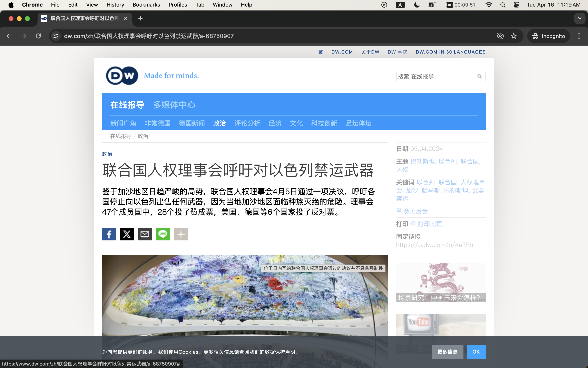
Task: Click the envelope icon beside 意见反馈
Action: pos(399,210)
